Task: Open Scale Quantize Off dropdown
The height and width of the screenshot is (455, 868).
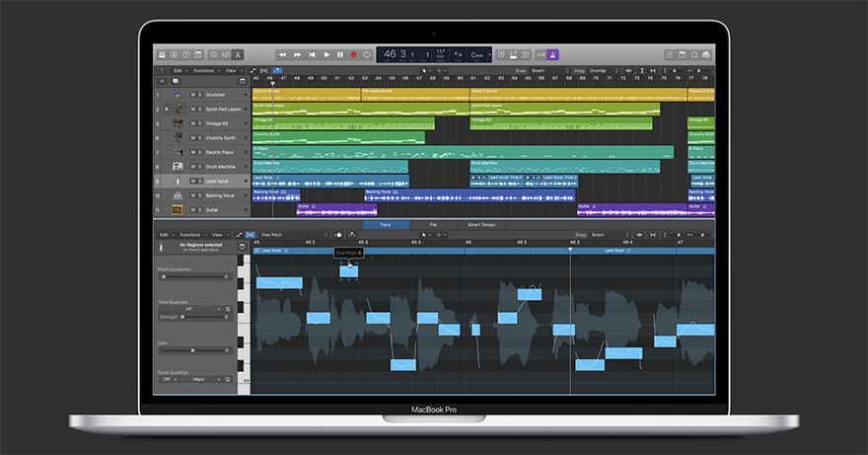Action: tap(169, 380)
